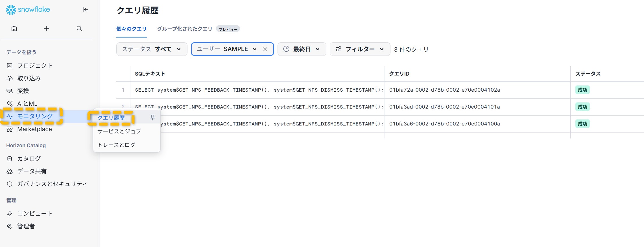Open query ID ending in 102a

[x=444, y=90]
